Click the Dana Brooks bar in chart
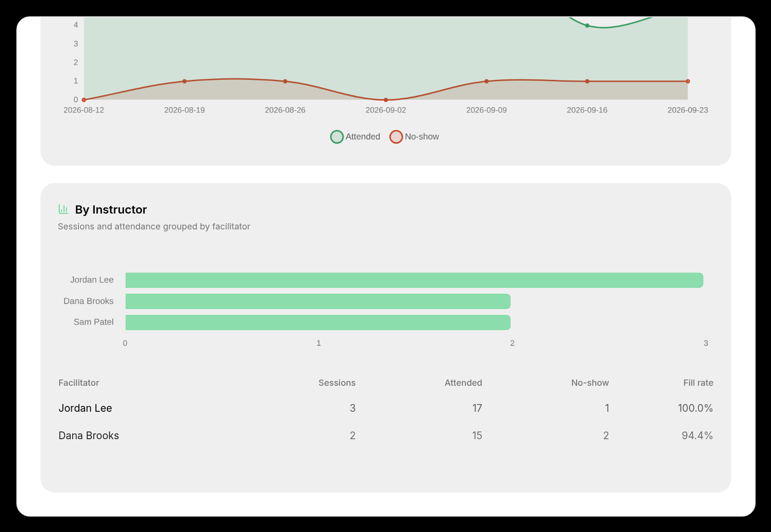 (318, 302)
